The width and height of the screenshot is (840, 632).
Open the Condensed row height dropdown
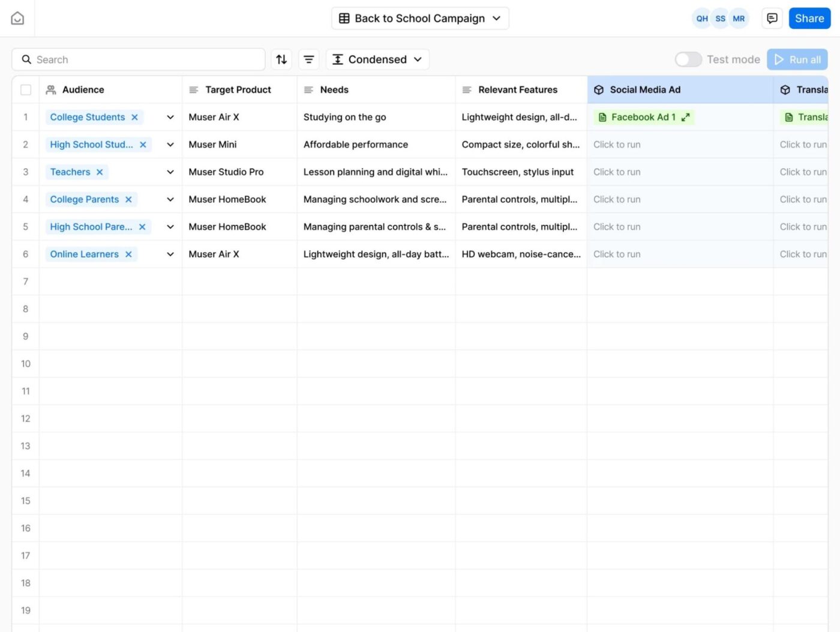(x=377, y=59)
